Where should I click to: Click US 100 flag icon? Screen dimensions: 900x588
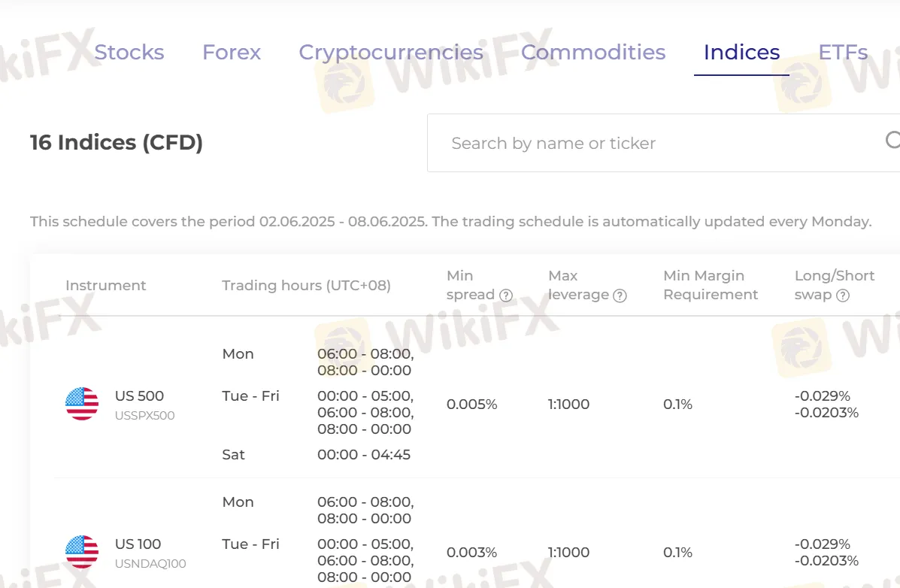82,552
